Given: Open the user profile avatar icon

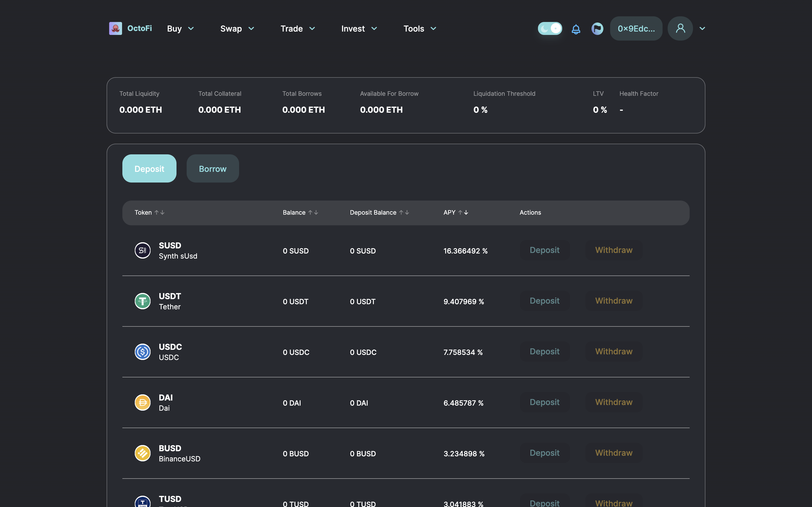Looking at the screenshot, I should coord(680,28).
